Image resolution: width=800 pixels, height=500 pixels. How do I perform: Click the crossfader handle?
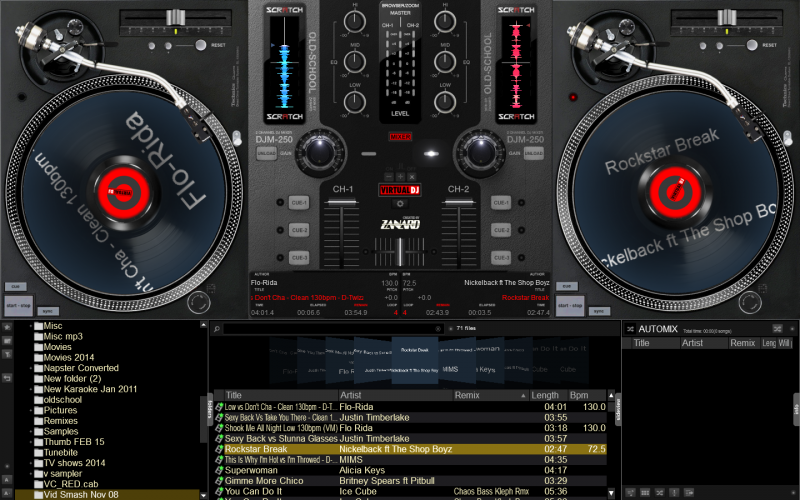[400, 252]
